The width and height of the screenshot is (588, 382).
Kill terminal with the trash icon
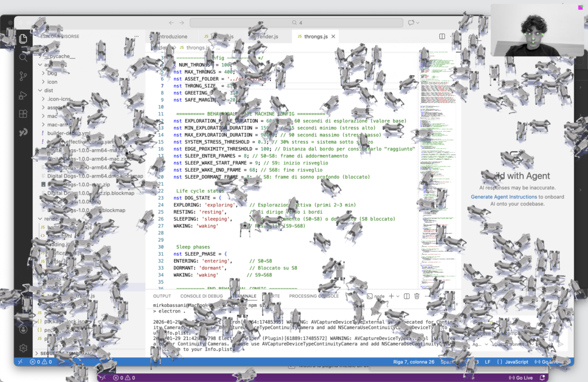point(417,296)
